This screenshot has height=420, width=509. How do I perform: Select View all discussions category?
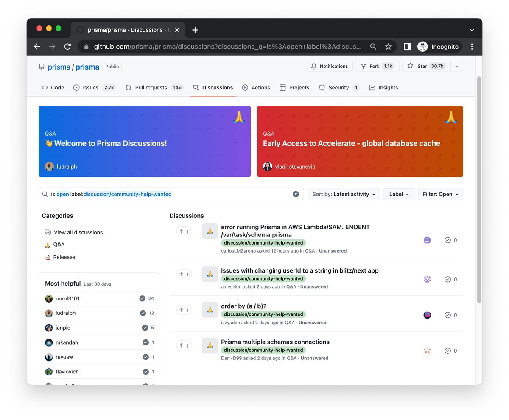pos(74,232)
